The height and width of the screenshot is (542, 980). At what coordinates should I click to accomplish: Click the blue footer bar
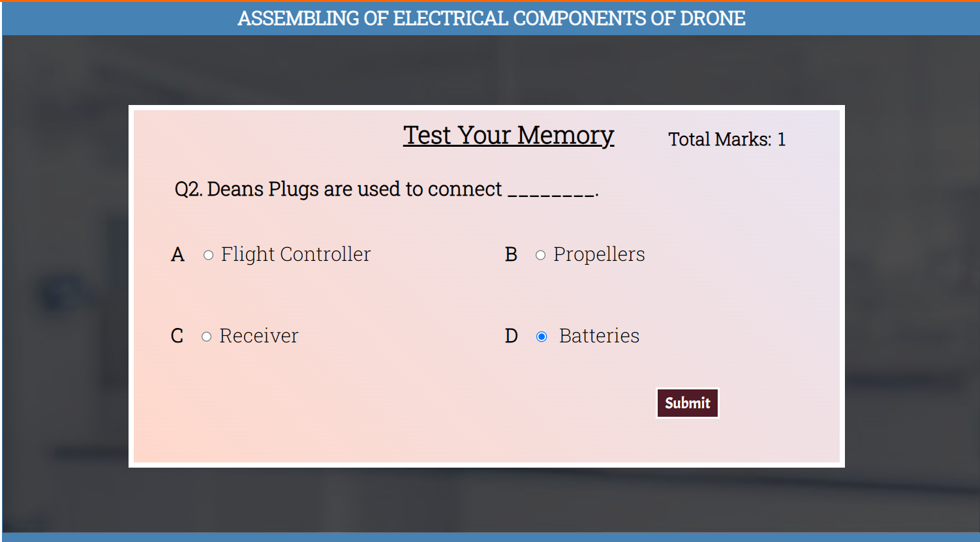(x=489, y=537)
